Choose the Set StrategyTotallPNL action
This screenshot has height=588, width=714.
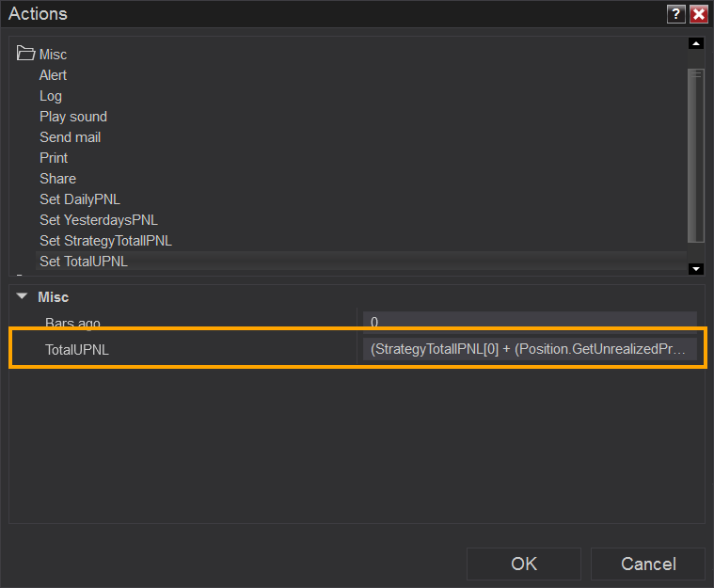[x=105, y=241]
